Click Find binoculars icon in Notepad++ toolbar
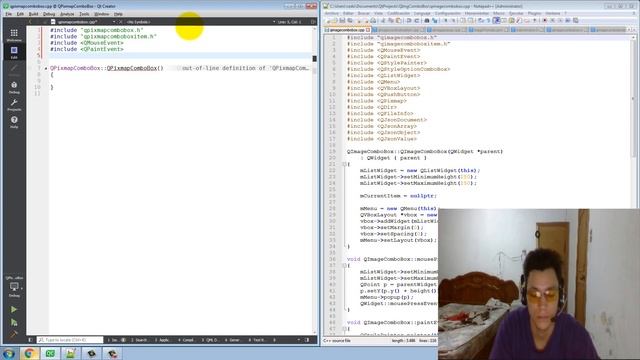640x360 pixels. click(x=427, y=20)
